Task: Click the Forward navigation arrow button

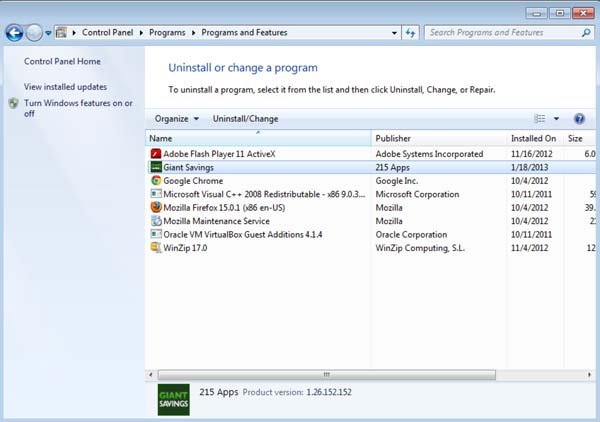Action: [34, 33]
